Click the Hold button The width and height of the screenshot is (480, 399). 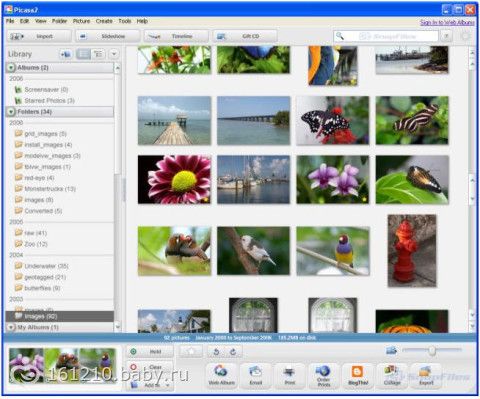150,351
